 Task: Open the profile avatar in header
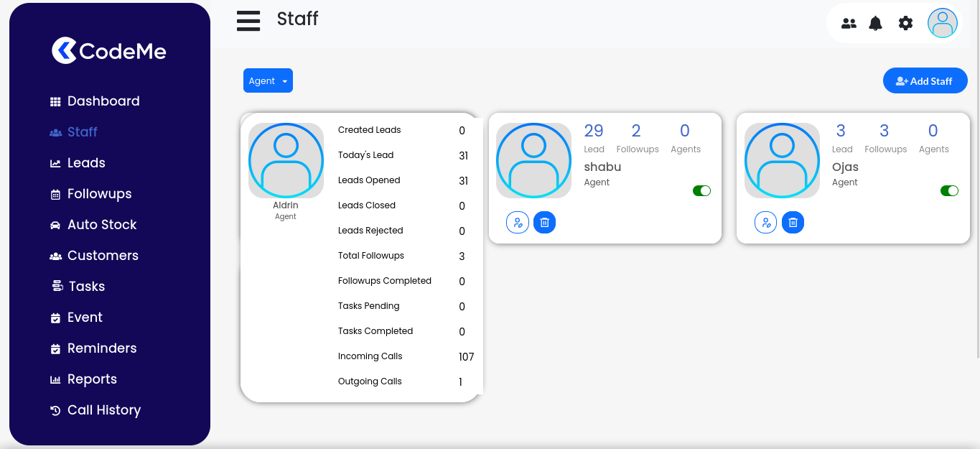943,23
